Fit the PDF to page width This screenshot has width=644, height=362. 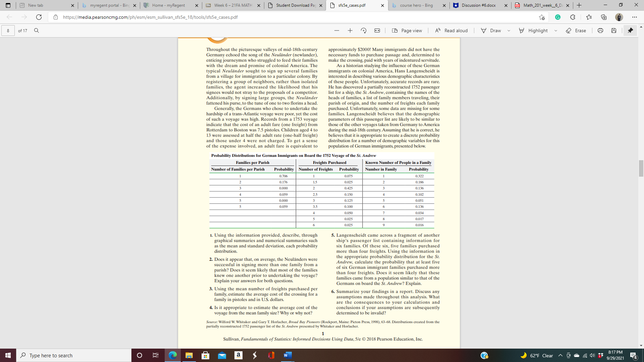click(x=377, y=31)
